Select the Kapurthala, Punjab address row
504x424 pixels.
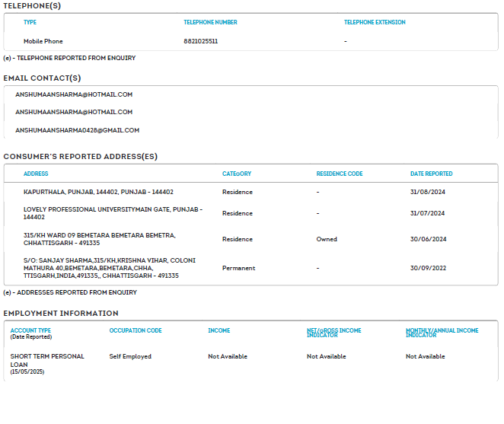(x=98, y=192)
